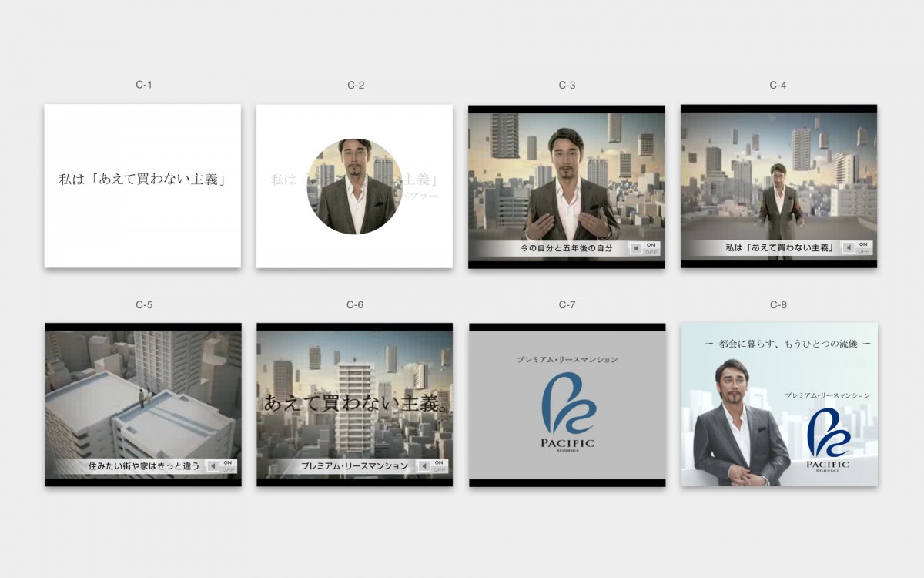Turn sound OFF in frame C-5
Screen dimensions: 924x578
click(227, 470)
